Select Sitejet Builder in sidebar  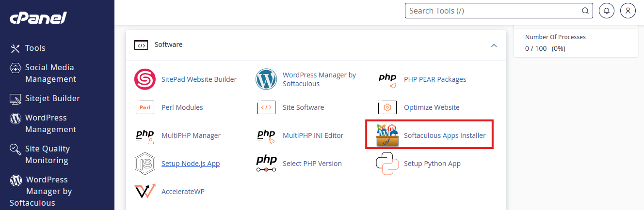[x=52, y=98]
